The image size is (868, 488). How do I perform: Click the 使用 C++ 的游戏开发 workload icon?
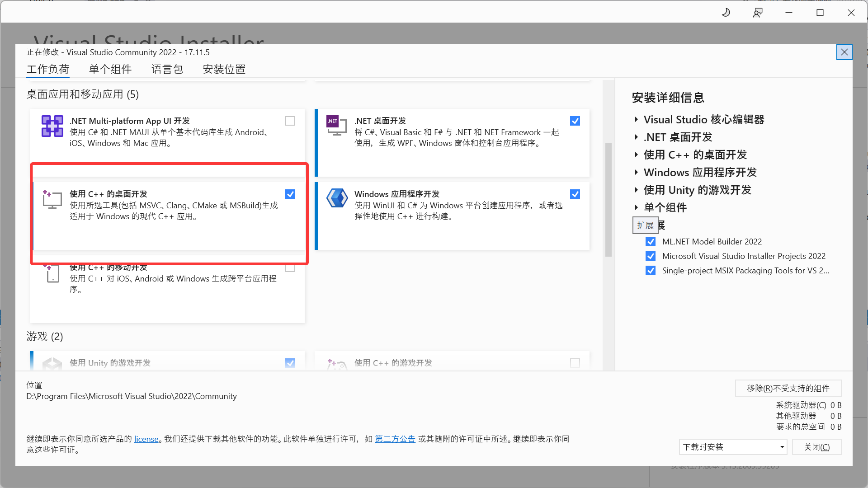(x=337, y=364)
